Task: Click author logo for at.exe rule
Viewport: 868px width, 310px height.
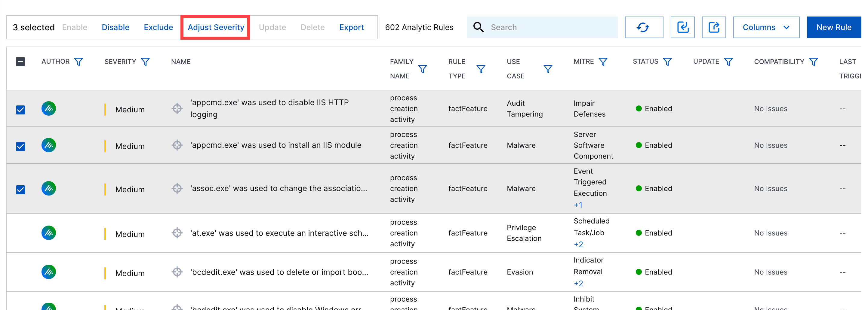Action: (48, 232)
